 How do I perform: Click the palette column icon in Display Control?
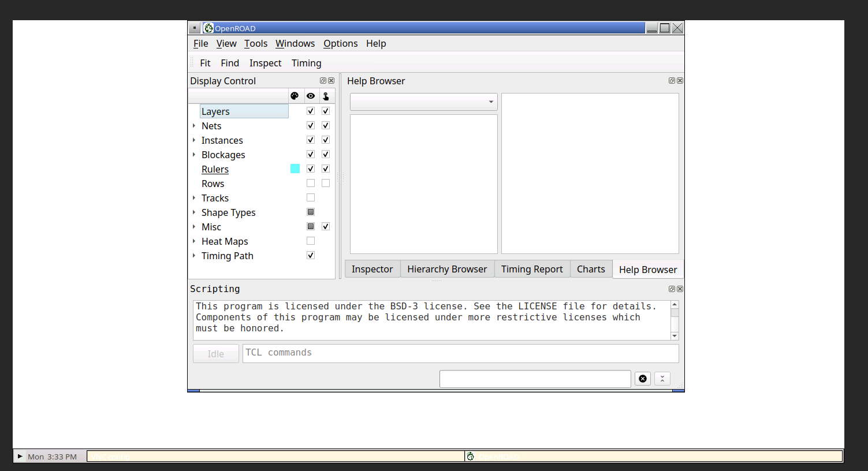(x=295, y=95)
